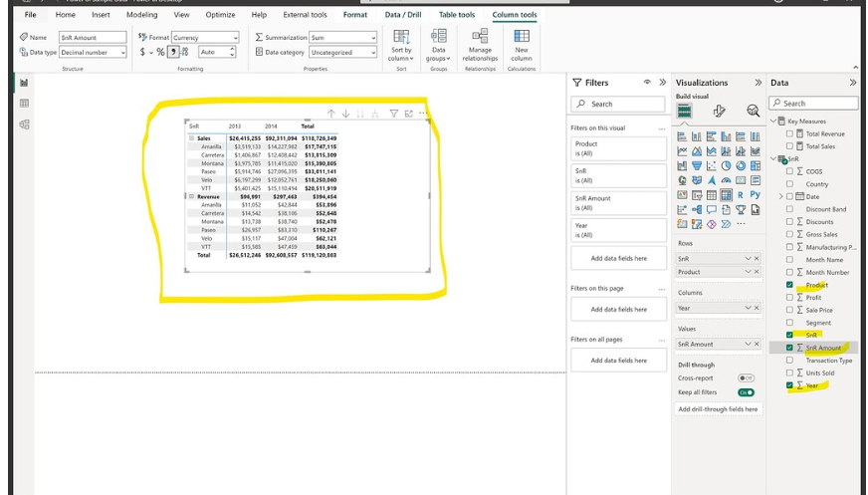Viewport: 868px width, 495px height.
Task: Choose the key influencers trophy visual
Action: click(741, 209)
